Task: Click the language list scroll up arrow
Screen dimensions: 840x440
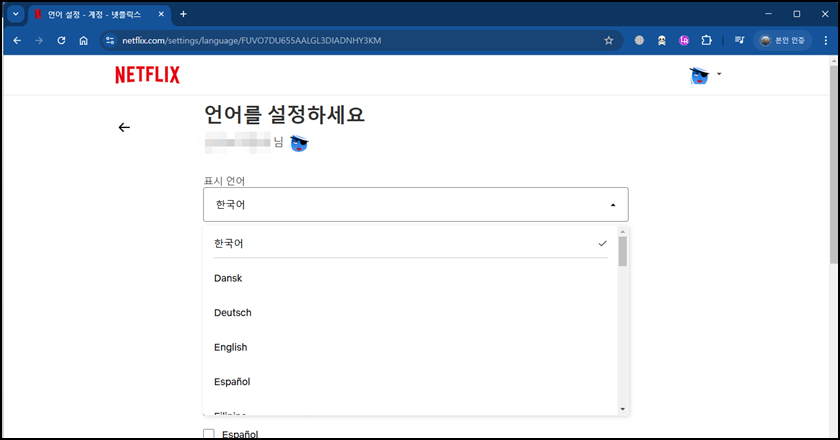Action: [622, 232]
